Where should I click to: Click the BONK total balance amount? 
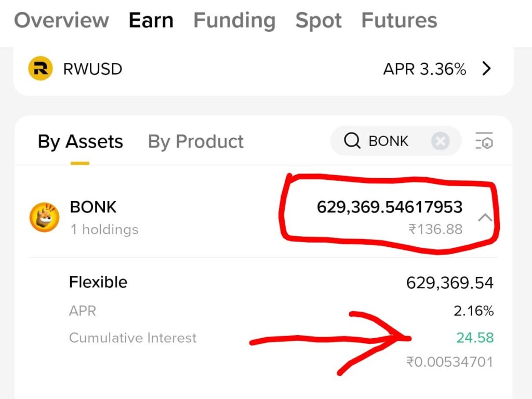(390, 207)
